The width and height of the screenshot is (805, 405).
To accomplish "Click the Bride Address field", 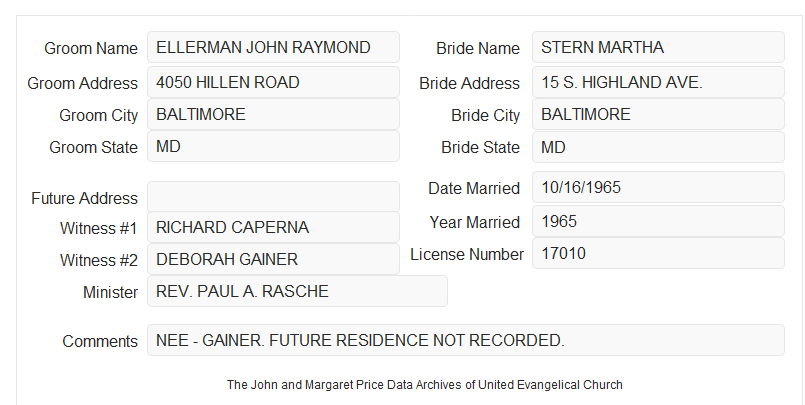I will coord(658,82).
